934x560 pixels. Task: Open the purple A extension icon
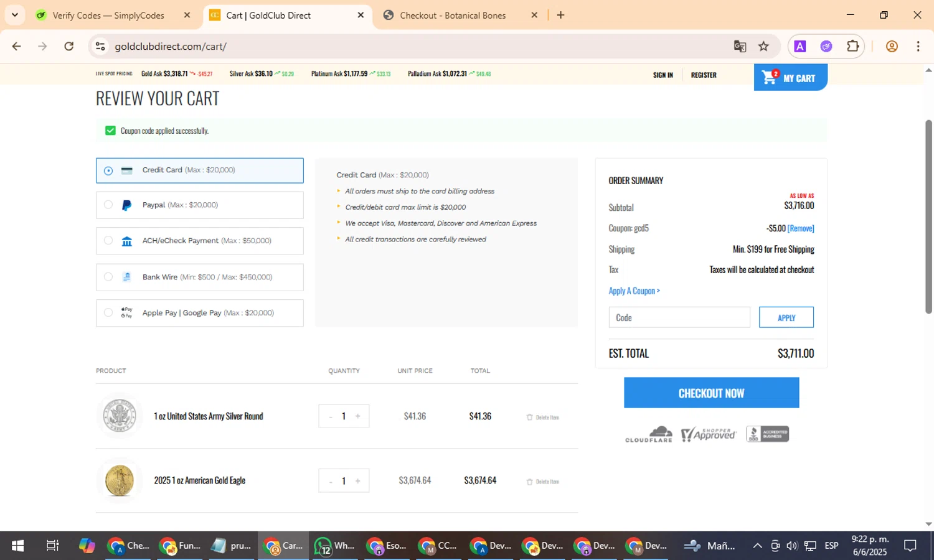tap(800, 46)
